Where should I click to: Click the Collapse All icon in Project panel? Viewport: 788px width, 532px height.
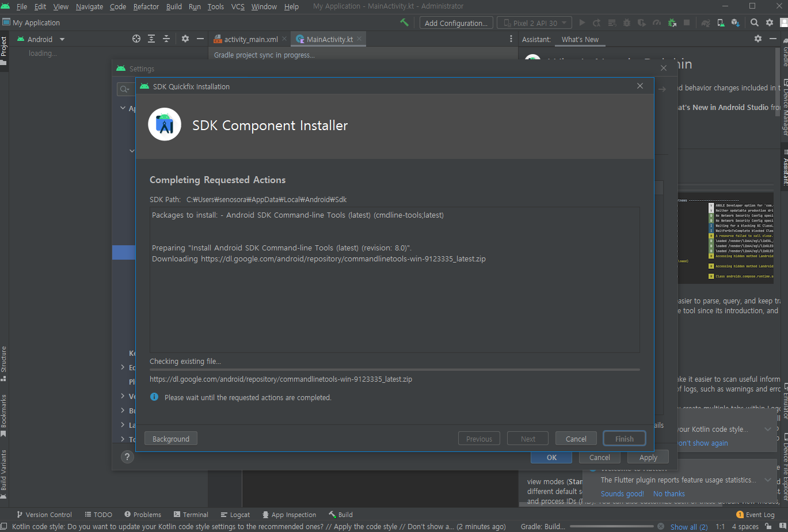click(166, 39)
